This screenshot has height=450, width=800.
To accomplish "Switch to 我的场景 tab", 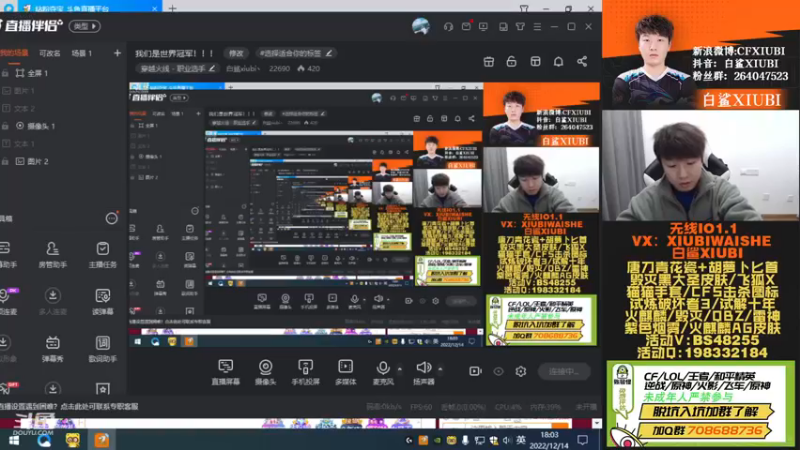I will [x=14, y=53].
